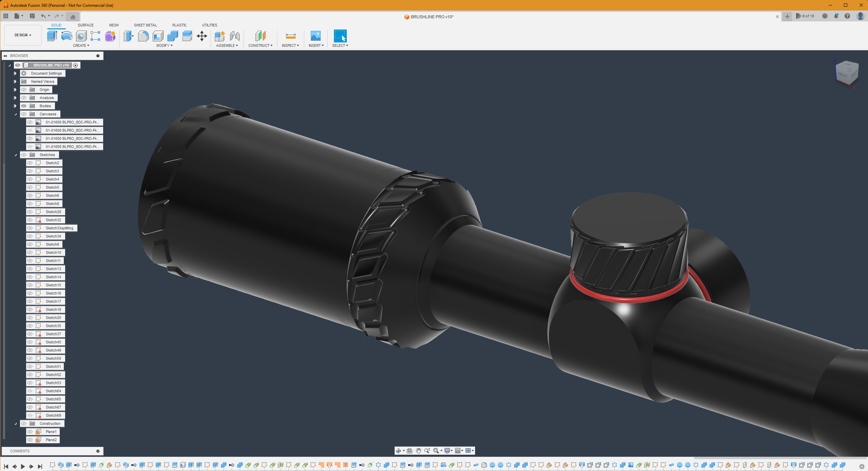Screen dimensions: 868x471
Task: Select the Measure tool icon
Action: [x=290, y=36]
